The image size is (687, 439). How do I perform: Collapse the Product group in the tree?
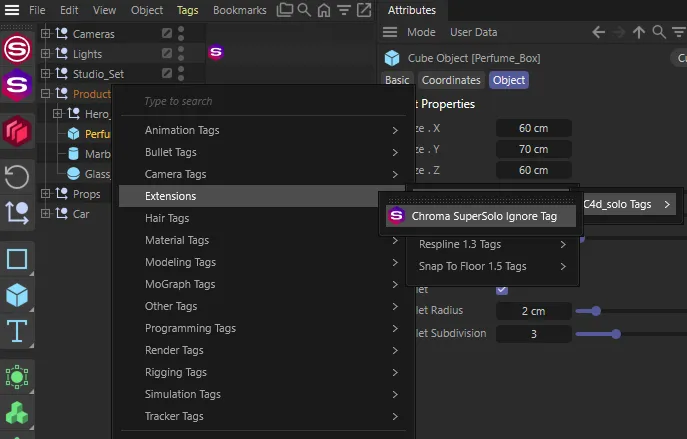[x=45, y=93]
